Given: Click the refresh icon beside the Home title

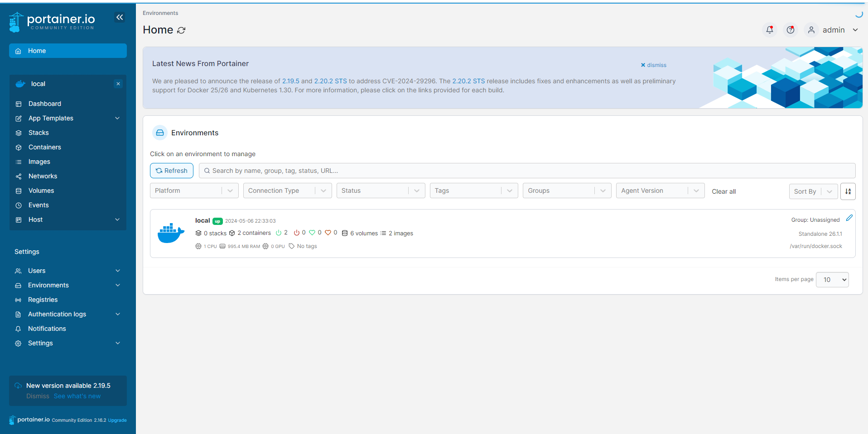Looking at the screenshot, I should point(181,30).
